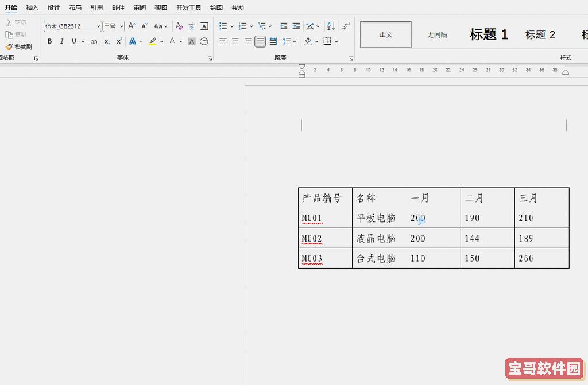
Task: Toggle Superscript formatting
Action: (119, 41)
